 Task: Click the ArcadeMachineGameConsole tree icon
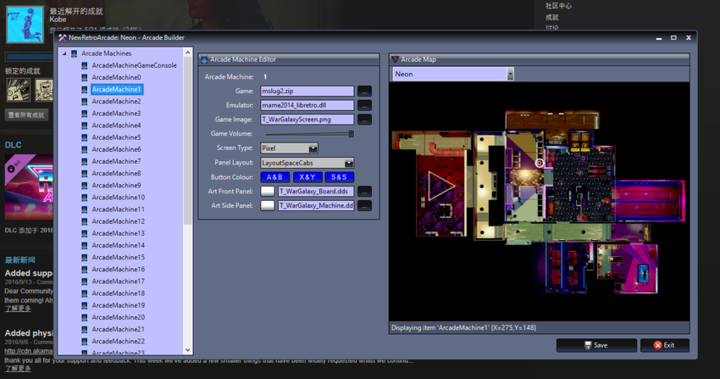[84, 65]
